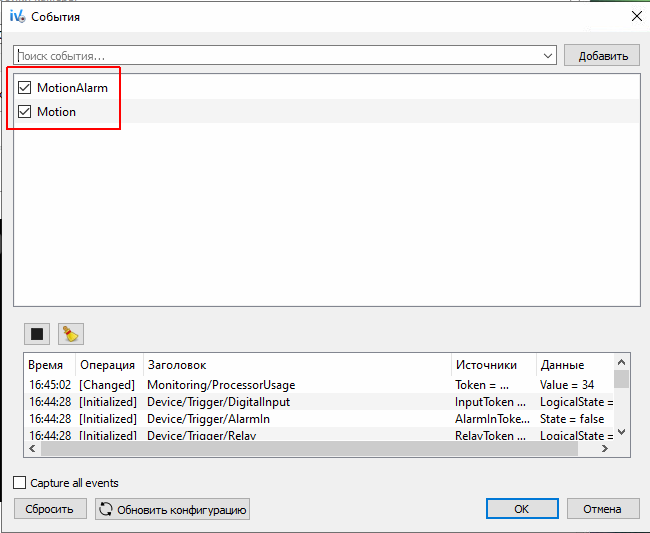Cancel with the Отмена button
This screenshot has width=650, height=533.
[x=603, y=509]
